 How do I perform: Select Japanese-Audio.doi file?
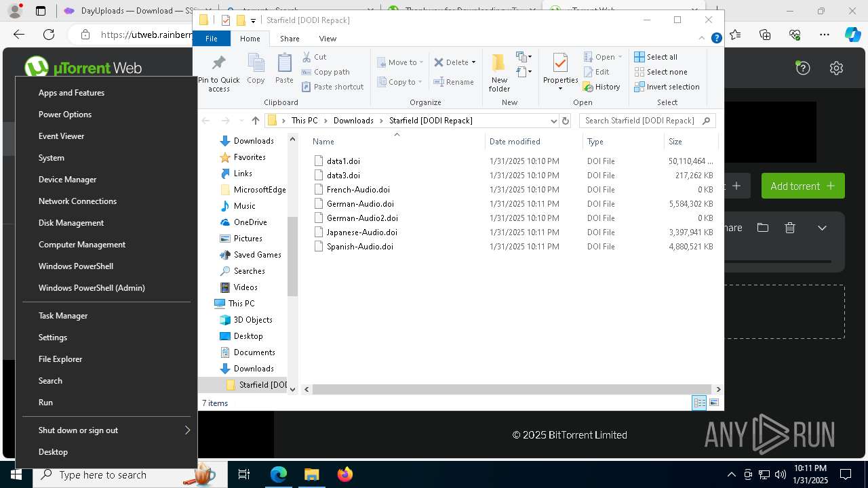[361, 232]
